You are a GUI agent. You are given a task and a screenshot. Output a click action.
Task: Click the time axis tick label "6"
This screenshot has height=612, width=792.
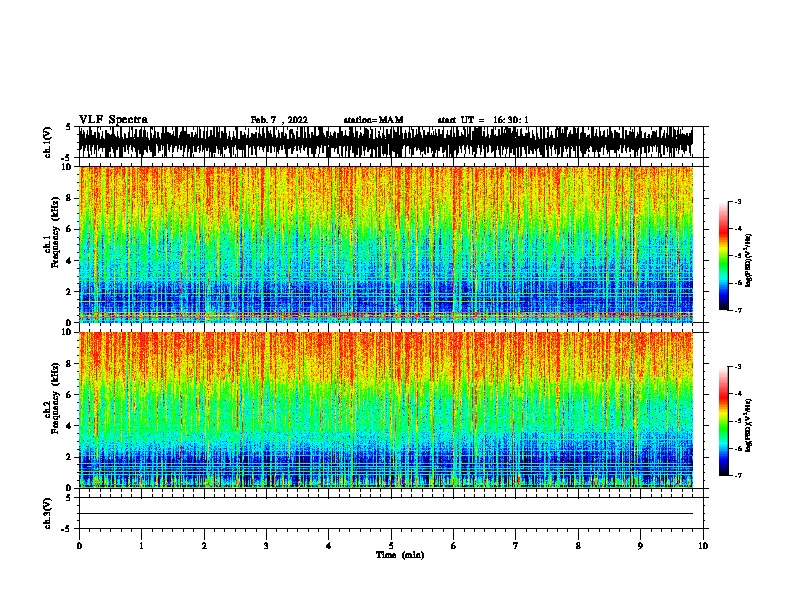click(x=453, y=546)
